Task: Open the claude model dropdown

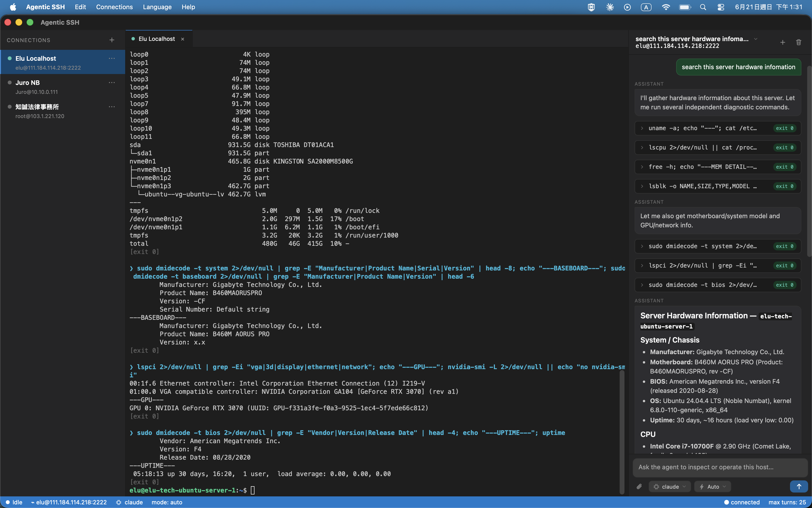Action: [670, 486]
